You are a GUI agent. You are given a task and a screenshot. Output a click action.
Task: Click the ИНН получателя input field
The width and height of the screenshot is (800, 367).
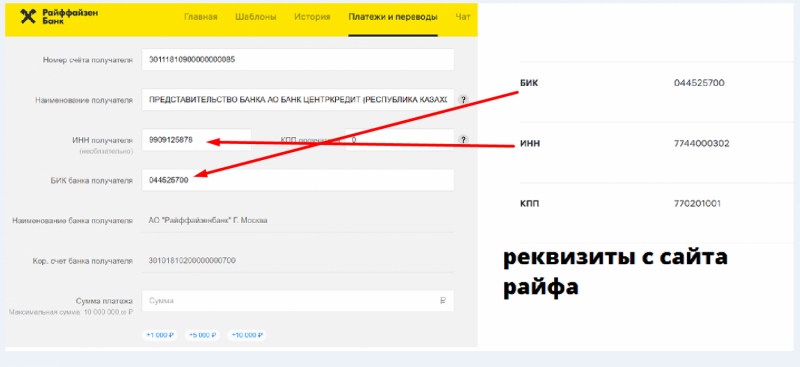[196, 139]
